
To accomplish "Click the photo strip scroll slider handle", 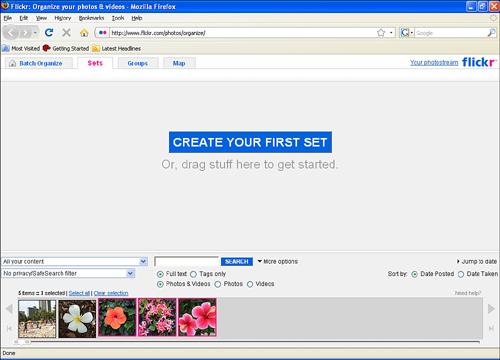I will tap(22, 342).
